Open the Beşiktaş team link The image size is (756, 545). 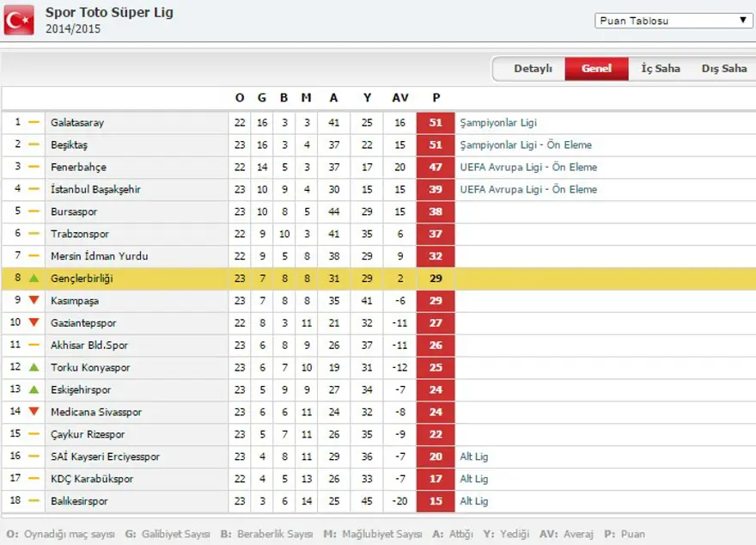coord(69,145)
